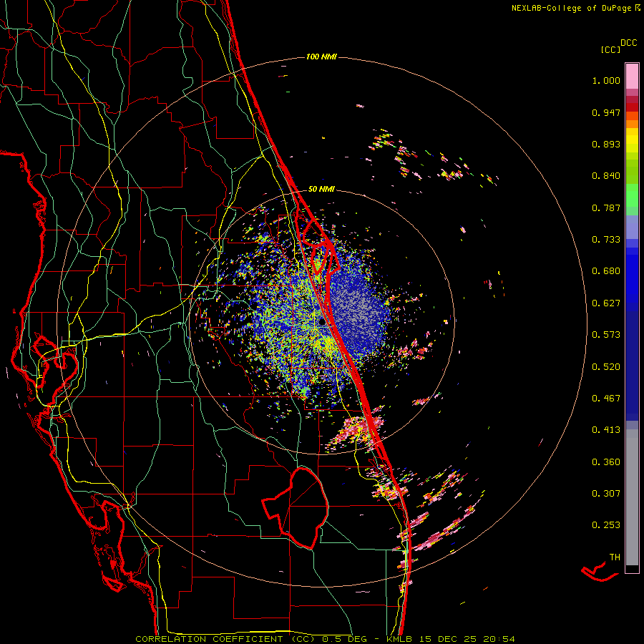Click the 0.307 scale value
This screenshot has height=644, width=644.
click(606, 494)
